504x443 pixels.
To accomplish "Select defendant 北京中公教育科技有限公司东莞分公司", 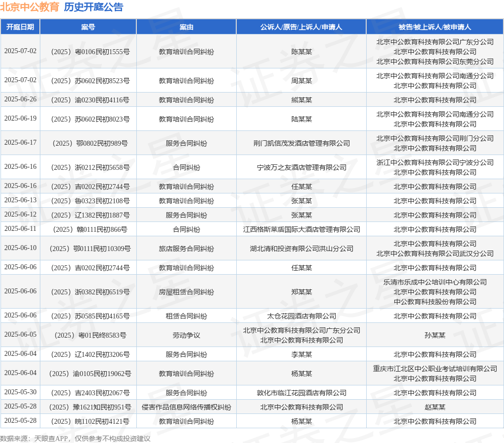I will pyautogui.click(x=435, y=62).
